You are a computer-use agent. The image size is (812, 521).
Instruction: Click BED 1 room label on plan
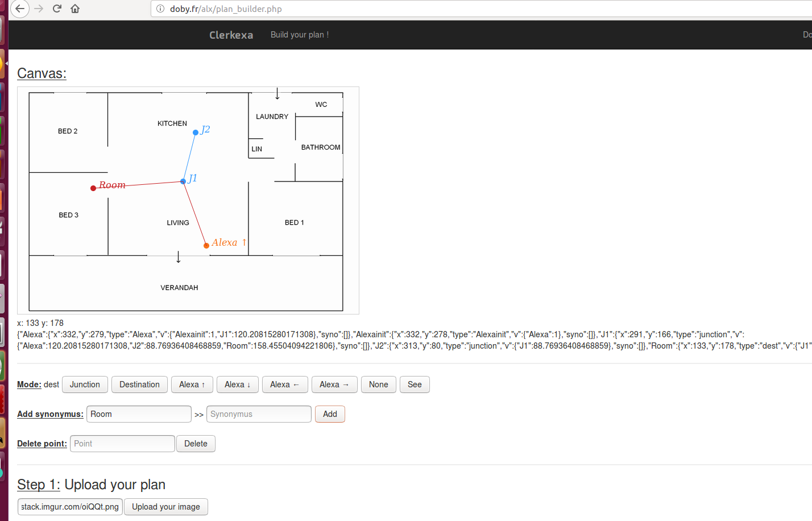295,222
